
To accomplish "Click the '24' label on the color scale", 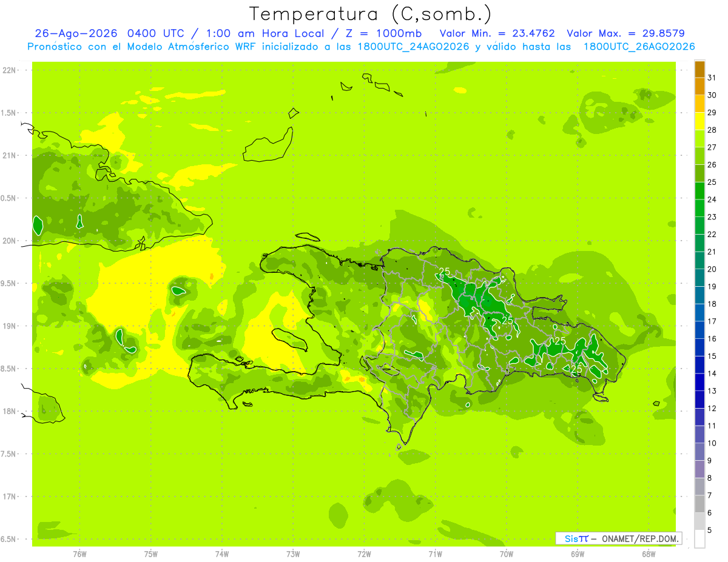I will (x=712, y=199).
